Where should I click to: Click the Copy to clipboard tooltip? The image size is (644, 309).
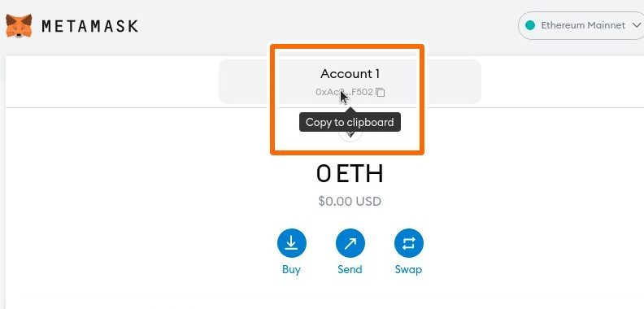tap(350, 122)
